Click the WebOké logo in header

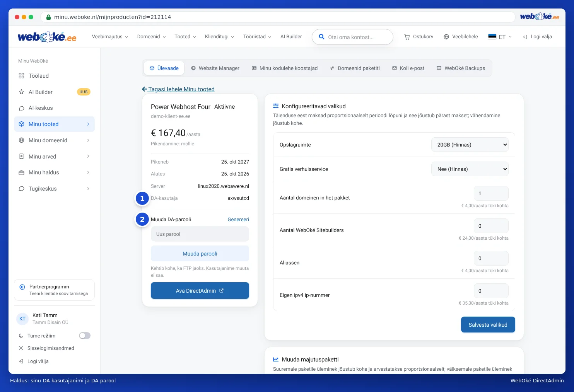[x=47, y=37]
